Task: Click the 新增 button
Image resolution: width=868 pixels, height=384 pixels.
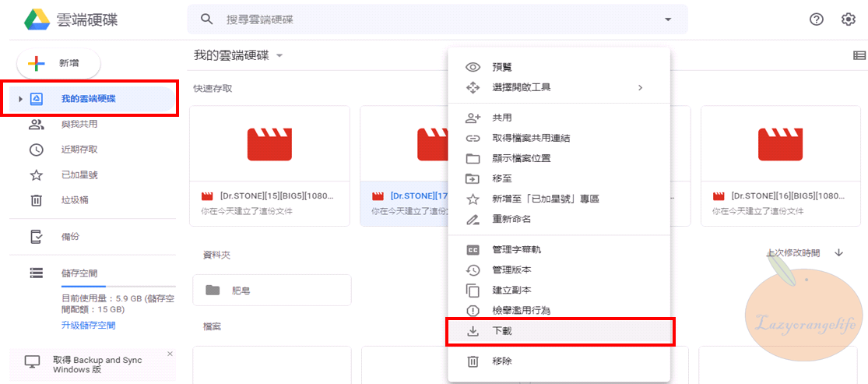Action: click(x=59, y=64)
